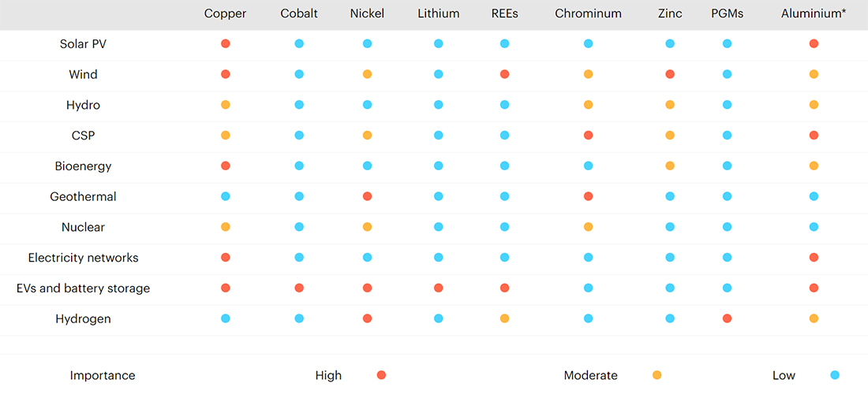The image size is (868, 398).
Task: Click the High importance red legend swatch
Action: point(381,375)
